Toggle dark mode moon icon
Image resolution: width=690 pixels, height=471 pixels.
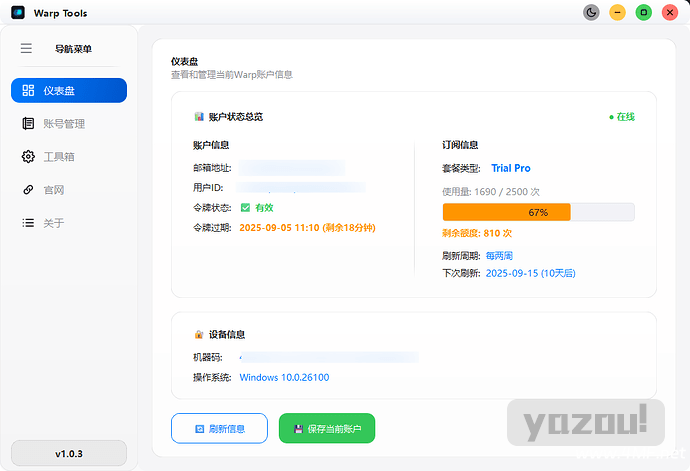pyautogui.click(x=591, y=12)
